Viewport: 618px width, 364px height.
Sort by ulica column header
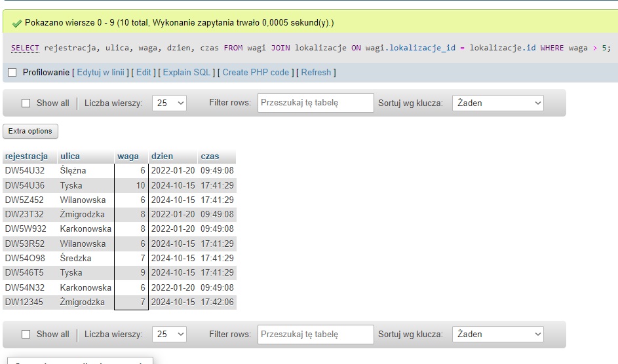click(x=70, y=156)
